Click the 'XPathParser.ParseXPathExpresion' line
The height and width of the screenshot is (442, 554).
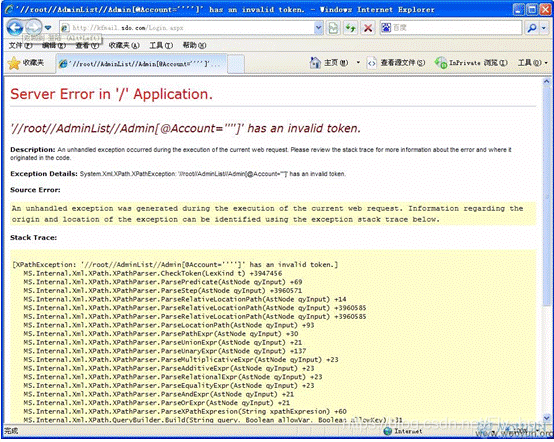[185, 411]
